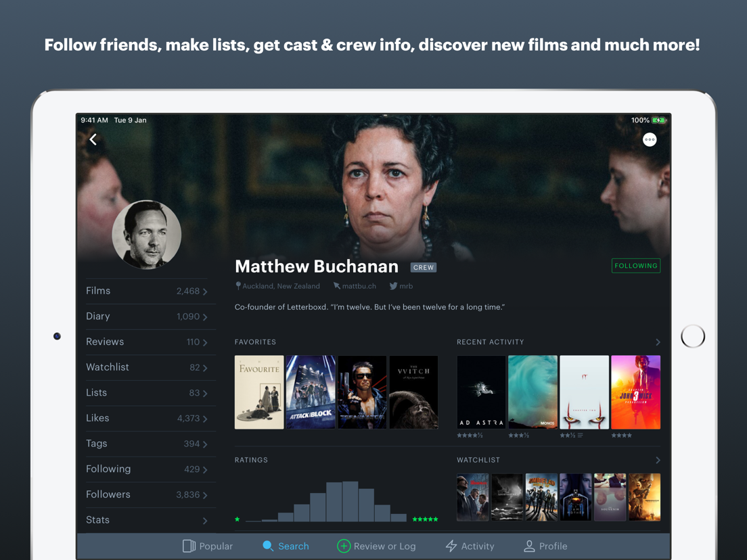747x560 pixels.
Task: Tap the Profile person icon
Action: coord(529,546)
